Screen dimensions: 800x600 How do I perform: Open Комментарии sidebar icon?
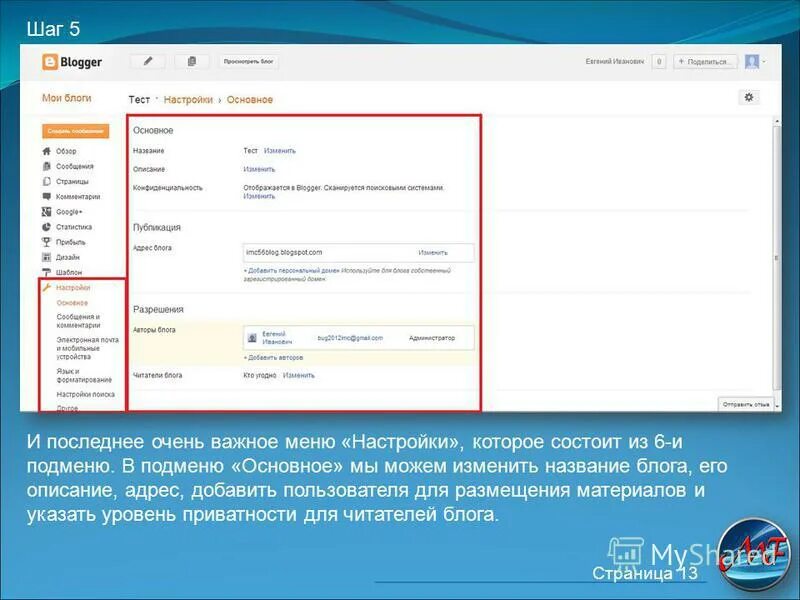click(x=46, y=196)
